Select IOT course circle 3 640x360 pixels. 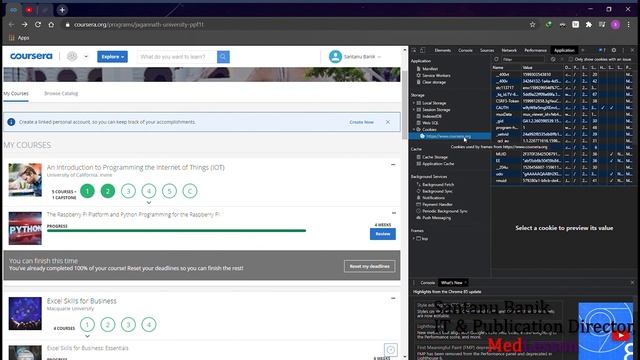(128, 191)
